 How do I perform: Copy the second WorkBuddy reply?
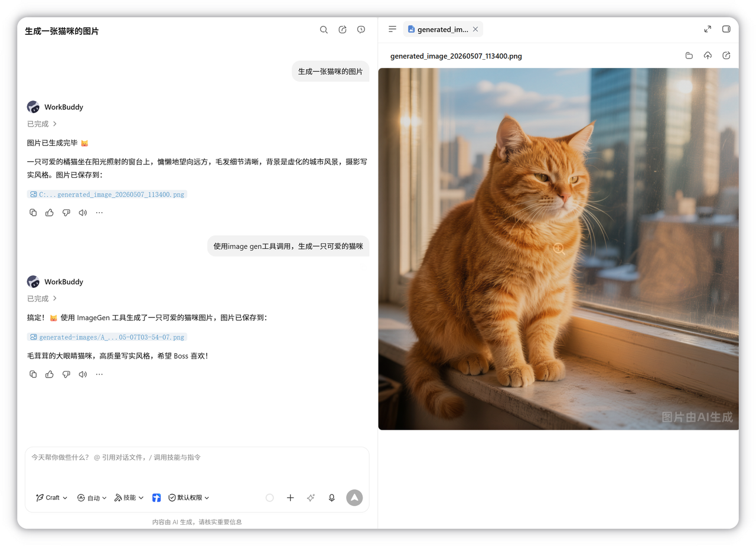tap(33, 374)
